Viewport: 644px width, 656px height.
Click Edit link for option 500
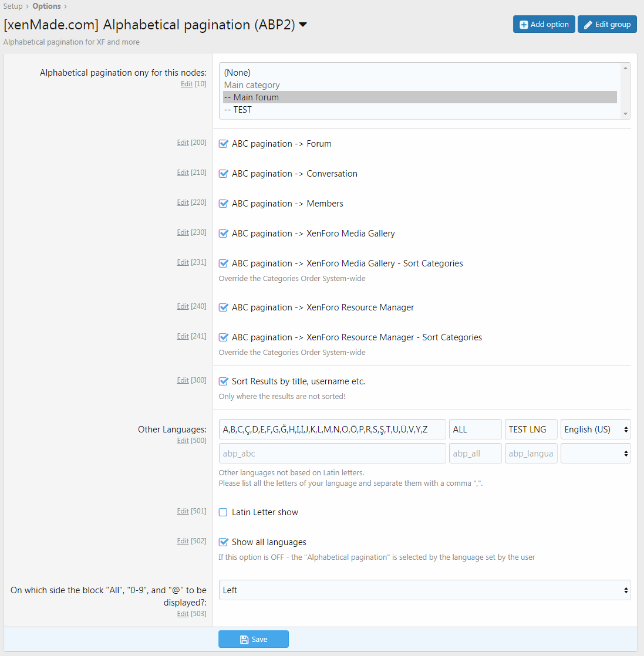(183, 441)
